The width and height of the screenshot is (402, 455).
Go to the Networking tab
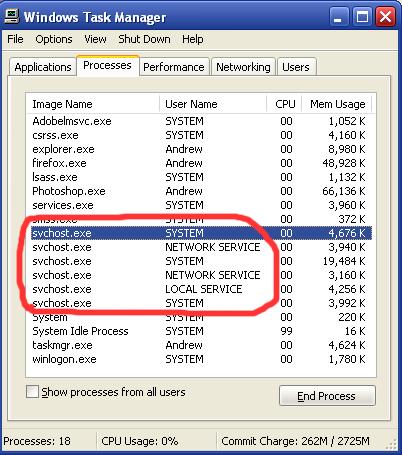(243, 67)
